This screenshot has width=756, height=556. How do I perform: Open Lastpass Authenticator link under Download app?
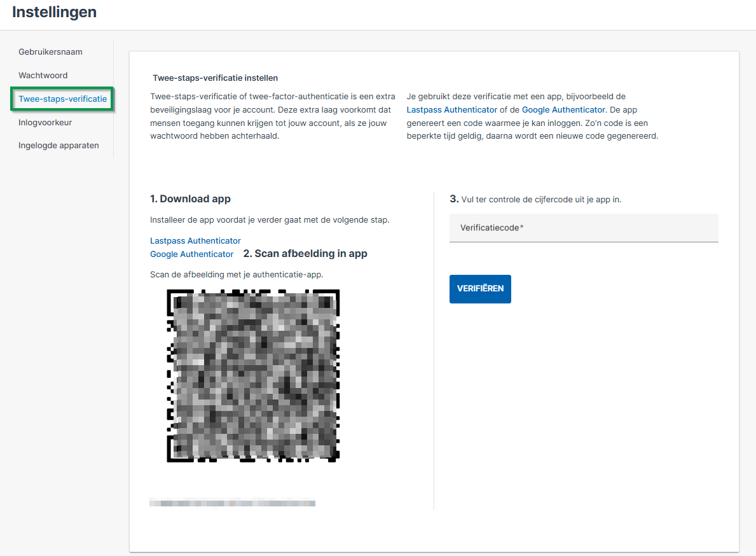point(195,240)
